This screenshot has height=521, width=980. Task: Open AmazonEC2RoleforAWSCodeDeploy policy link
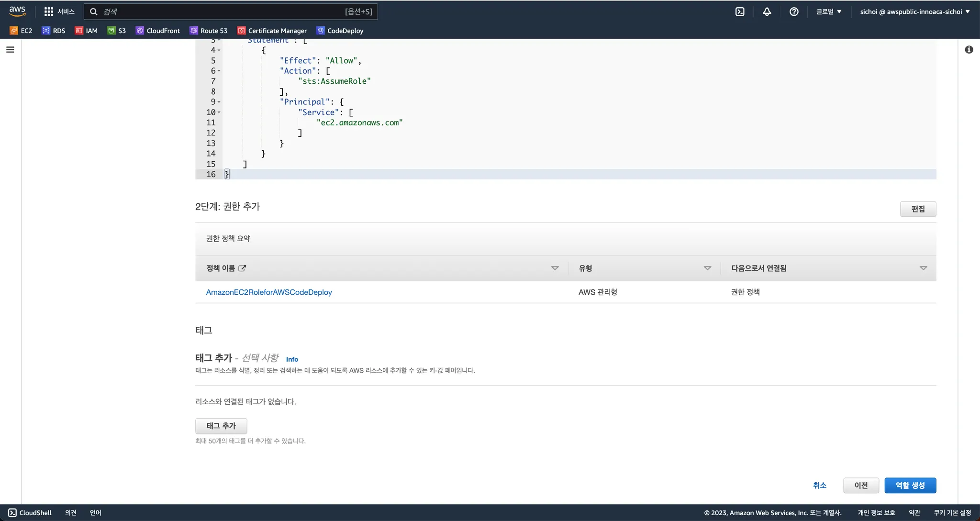click(269, 292)
